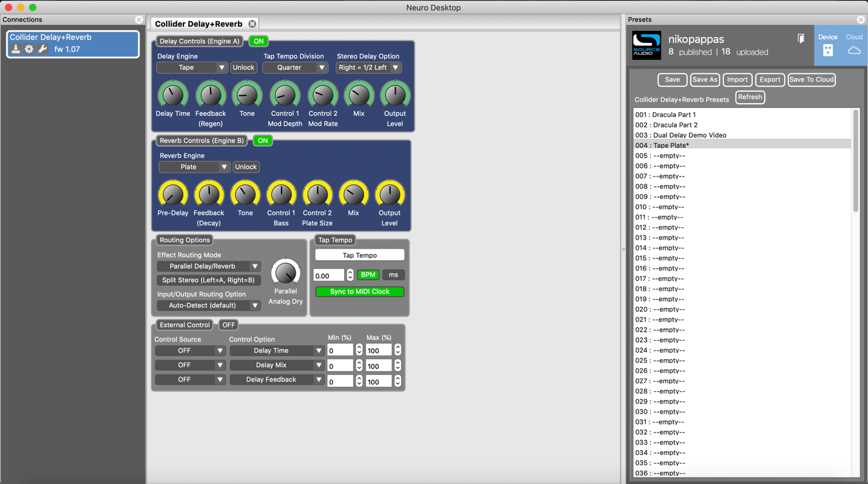Select the BPM tempo unit
The width and height of the screenshot is (868, 484).
pos(368,275)
